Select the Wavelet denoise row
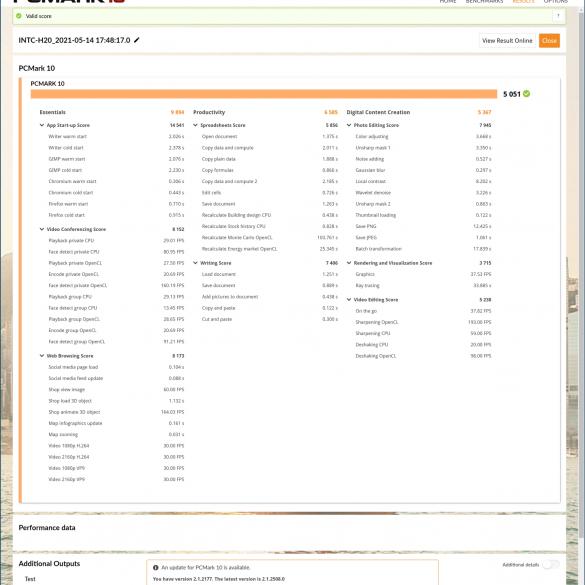 click(423, 193)
